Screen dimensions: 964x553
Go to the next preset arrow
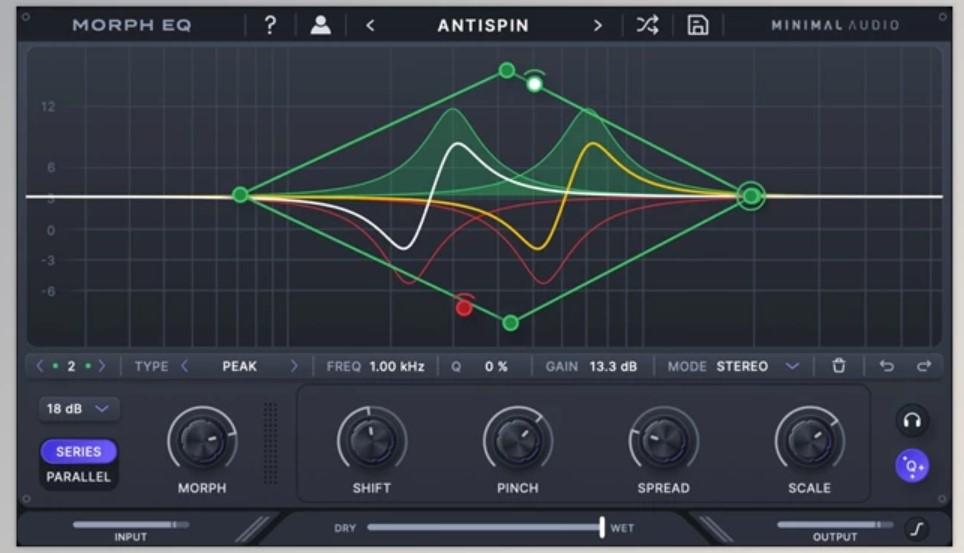point(598,26)
